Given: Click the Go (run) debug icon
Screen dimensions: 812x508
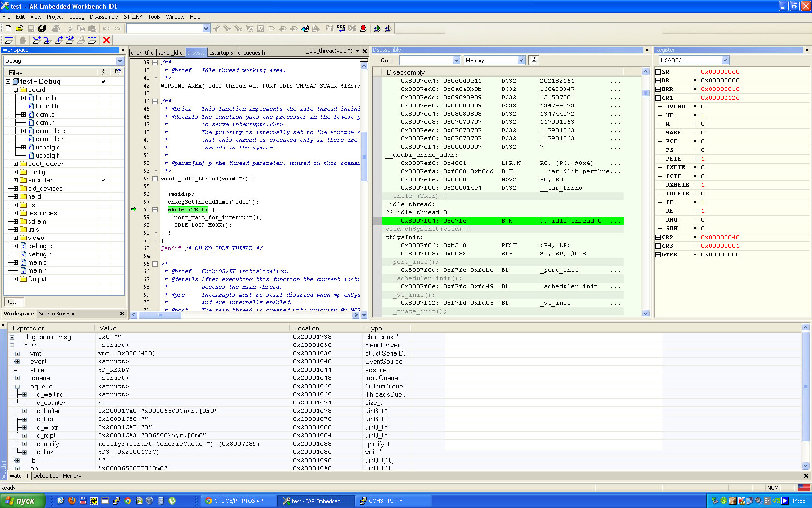Looking at the screenshot, I should pyautogui.click(x=92, y=40).
